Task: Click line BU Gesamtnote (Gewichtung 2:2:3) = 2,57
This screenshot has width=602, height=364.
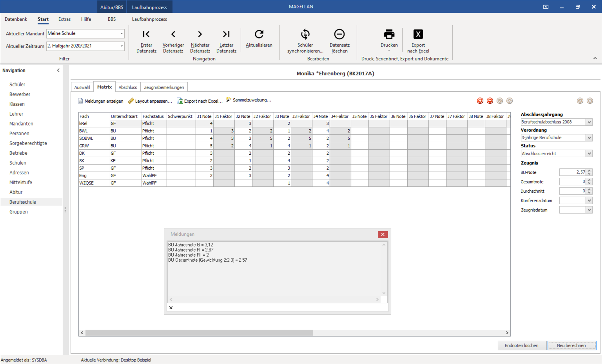Action: point(207,260)
